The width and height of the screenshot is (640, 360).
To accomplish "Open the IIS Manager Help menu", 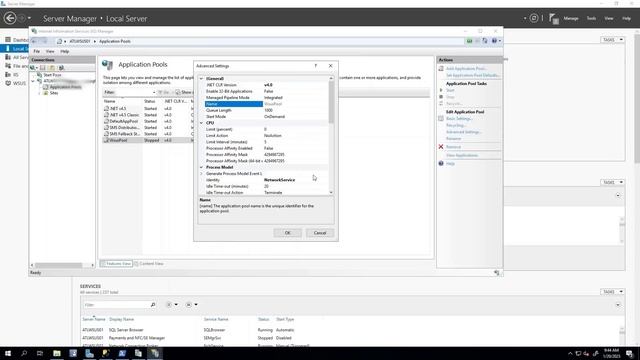I will click(x=64, y=51).
